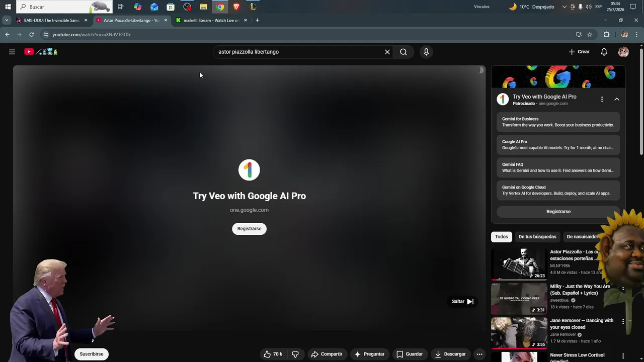644x362 pixels.
Task: Select the De nasuisaidei chip
Action: tap(582, 237)
